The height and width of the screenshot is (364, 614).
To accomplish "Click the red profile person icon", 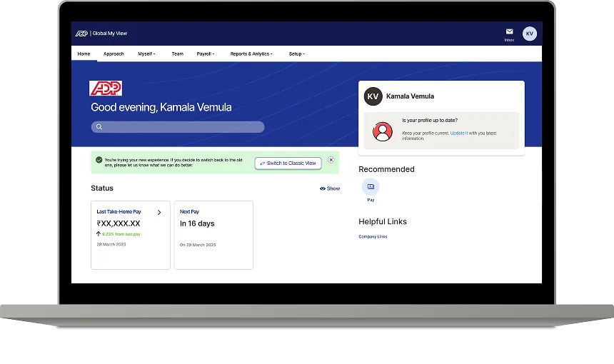I will (x=383, y=131).
